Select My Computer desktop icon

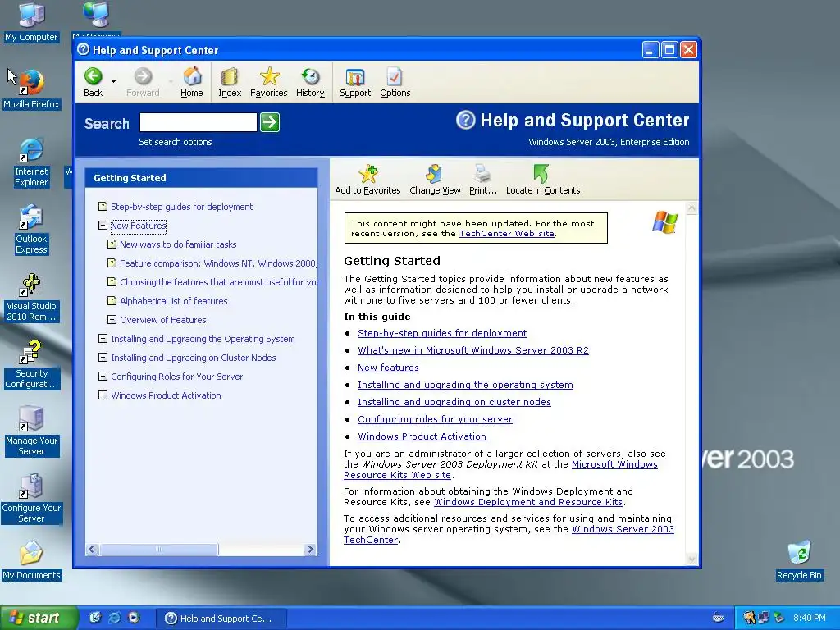[x=31, y=22]
